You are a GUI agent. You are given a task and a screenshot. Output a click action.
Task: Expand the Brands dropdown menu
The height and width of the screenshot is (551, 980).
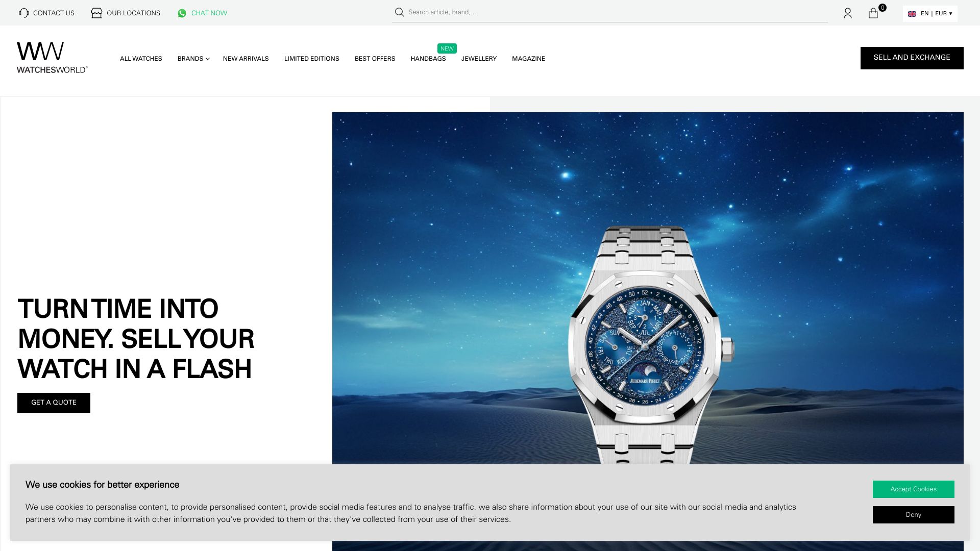coord(193,59)
